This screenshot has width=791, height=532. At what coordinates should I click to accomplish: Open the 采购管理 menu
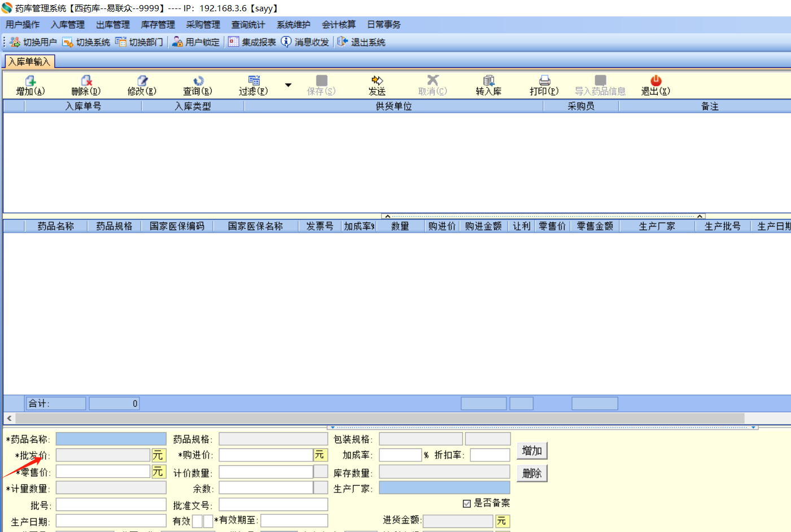[203, 25]
